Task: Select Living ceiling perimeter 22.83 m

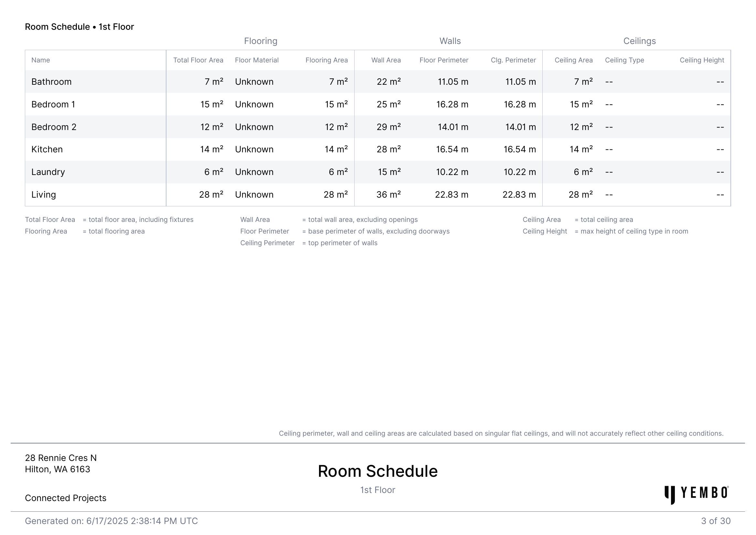Action: pos(519,195)
